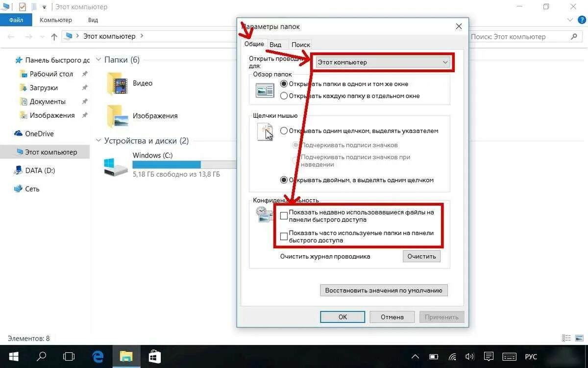
Task: Select Открывать одним щелчком radio button
Action: pyautogui.click(x=284, y=131)
